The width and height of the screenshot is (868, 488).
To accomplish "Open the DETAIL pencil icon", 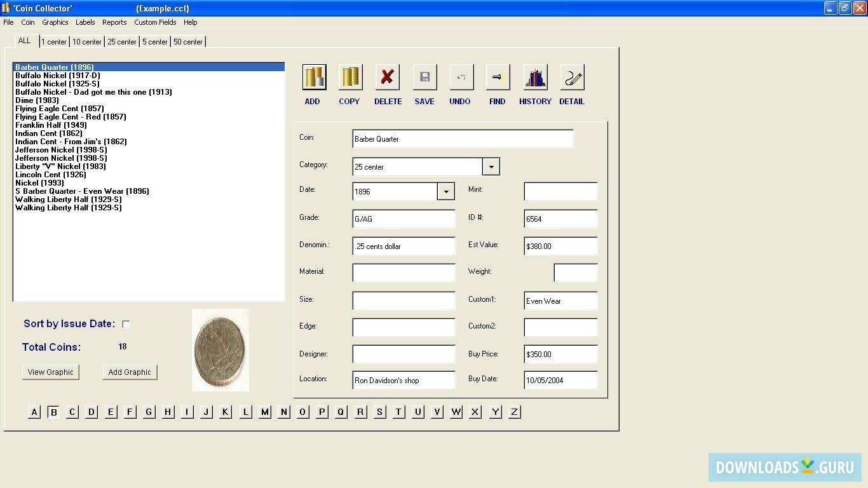I will point(572,78).
